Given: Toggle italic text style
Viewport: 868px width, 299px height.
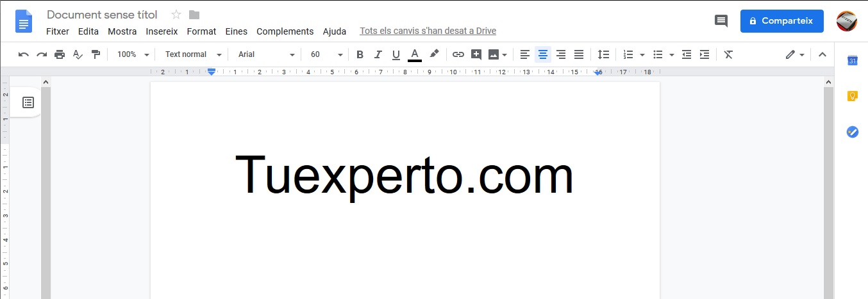Looking at the screenshot, I should pyautogui.click(x=378, y=54).
